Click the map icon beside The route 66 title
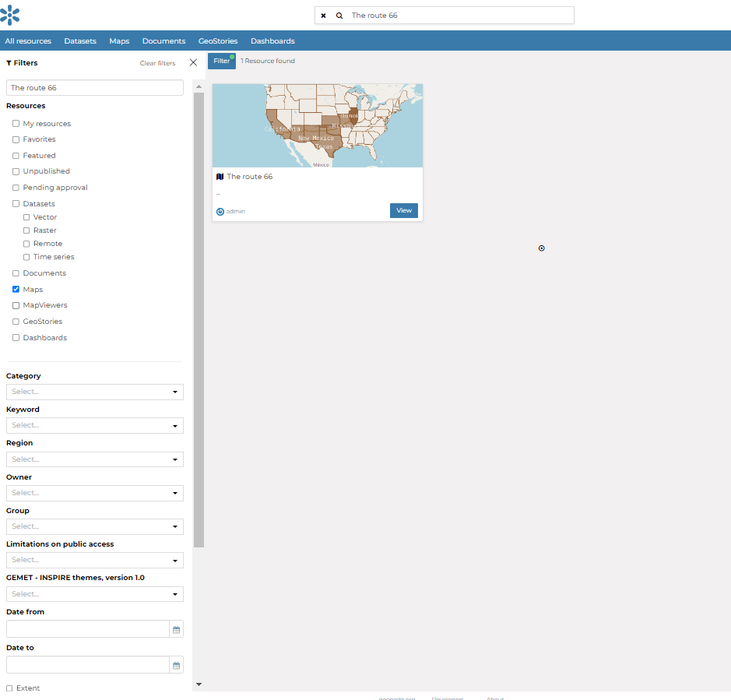This screenshot has height=700, width=731. click(220, 176)
